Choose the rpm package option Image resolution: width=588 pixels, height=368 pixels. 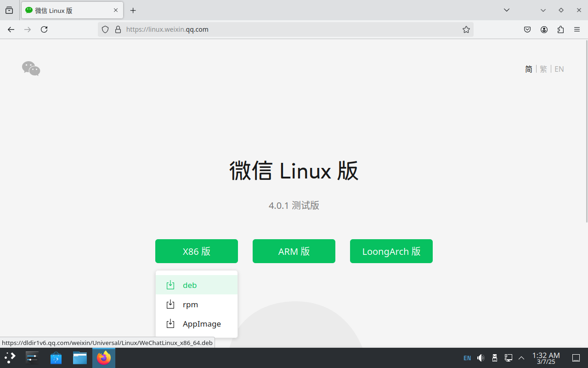click(x=197, y=304)
